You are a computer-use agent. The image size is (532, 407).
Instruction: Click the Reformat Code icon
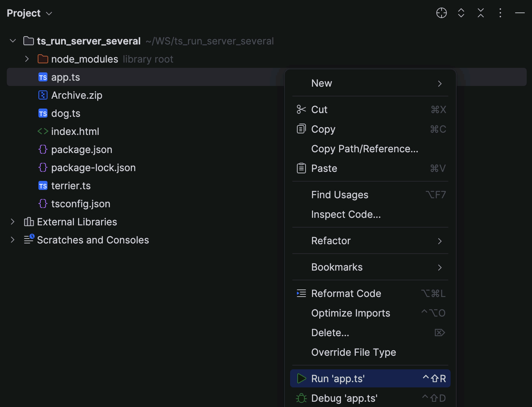[301, 293]
